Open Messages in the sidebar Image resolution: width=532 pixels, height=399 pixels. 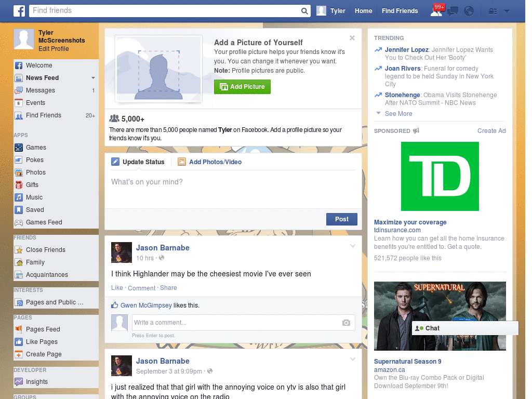[56, 90]
